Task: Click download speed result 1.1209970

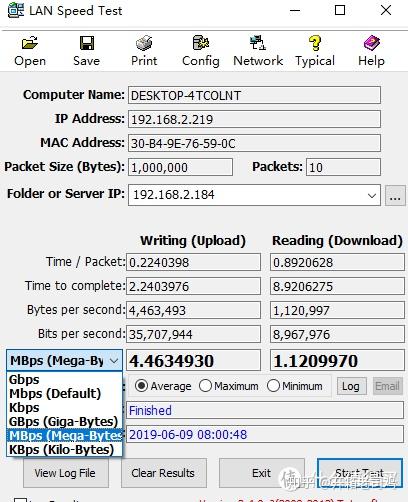Action: click(337, 361)
